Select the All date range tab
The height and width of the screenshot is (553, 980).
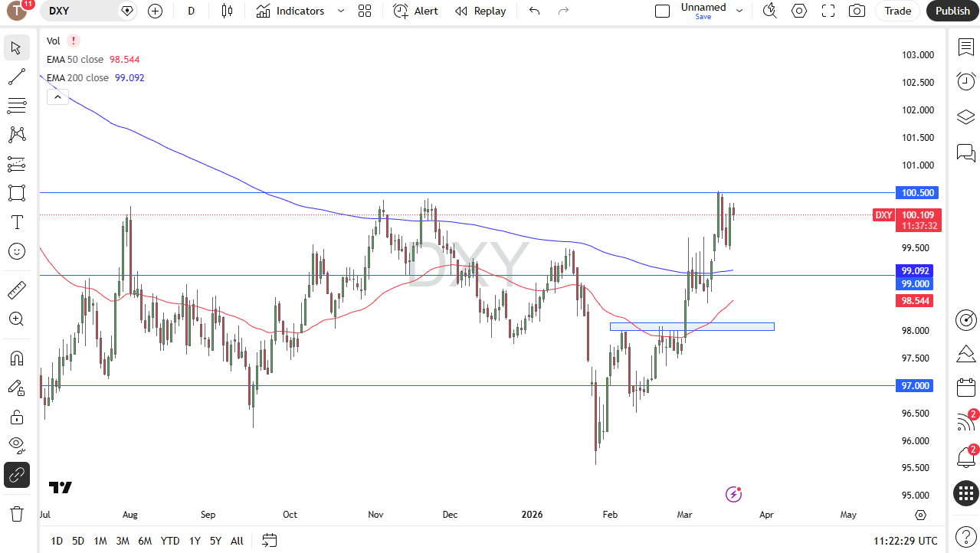237,541
